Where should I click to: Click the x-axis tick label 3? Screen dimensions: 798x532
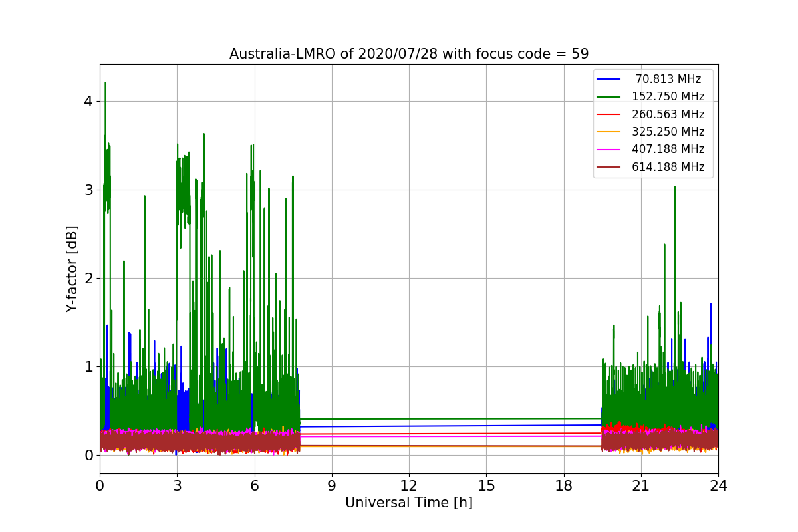[177, 486]
